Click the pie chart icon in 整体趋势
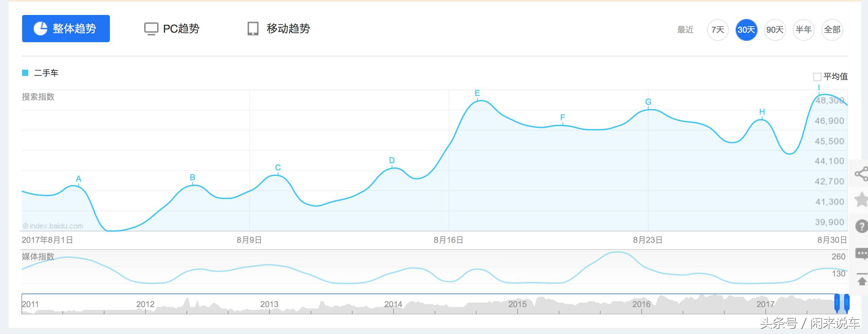Image resolution: width=868 pixels, height=334 pixels. tap(40, 29)
